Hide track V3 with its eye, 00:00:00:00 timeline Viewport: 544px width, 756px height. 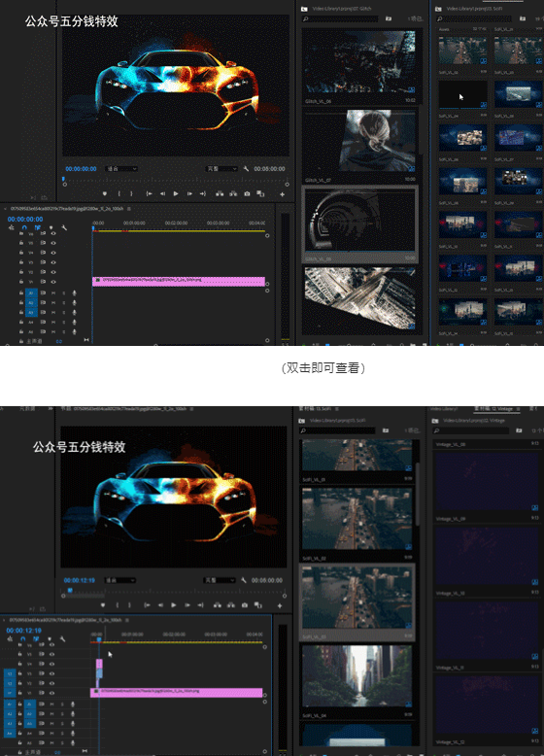[x=53, y=262]
